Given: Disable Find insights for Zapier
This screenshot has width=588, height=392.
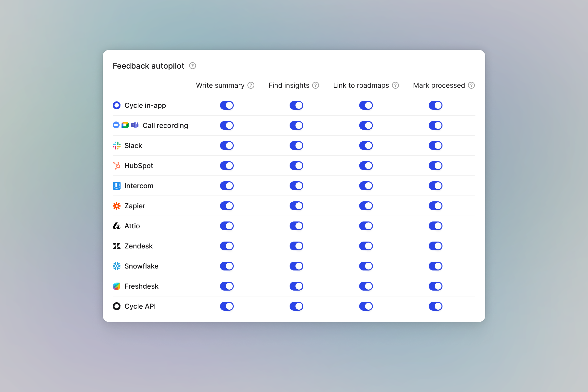Looking at the screenshot, I should 296,206.
